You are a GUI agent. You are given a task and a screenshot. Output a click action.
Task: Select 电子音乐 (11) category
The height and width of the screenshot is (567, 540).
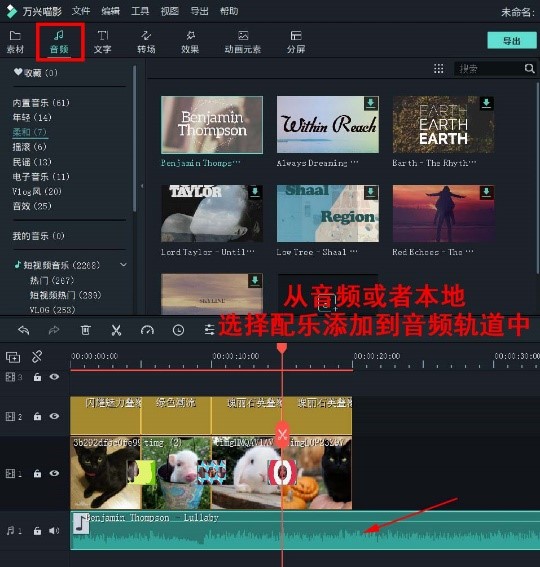41,176
